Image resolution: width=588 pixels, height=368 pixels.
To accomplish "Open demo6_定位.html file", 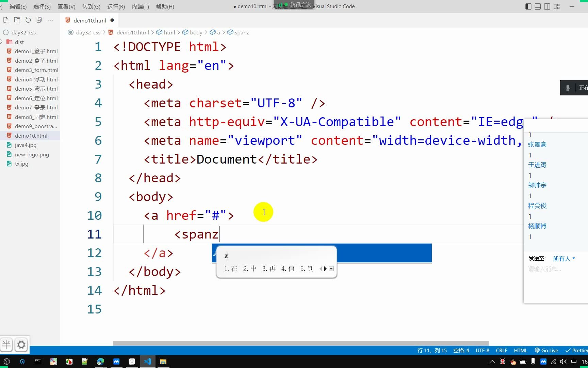I will [36, 98].
